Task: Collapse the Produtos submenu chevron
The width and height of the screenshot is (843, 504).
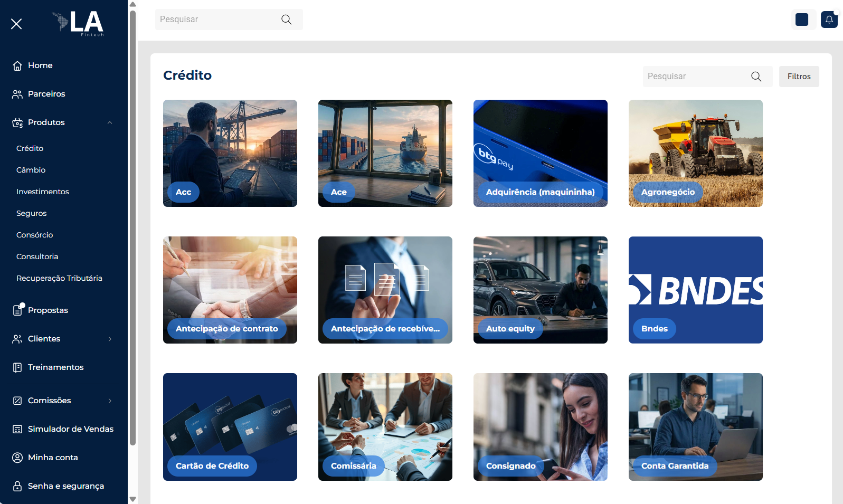Action: [x=110, y=122]
